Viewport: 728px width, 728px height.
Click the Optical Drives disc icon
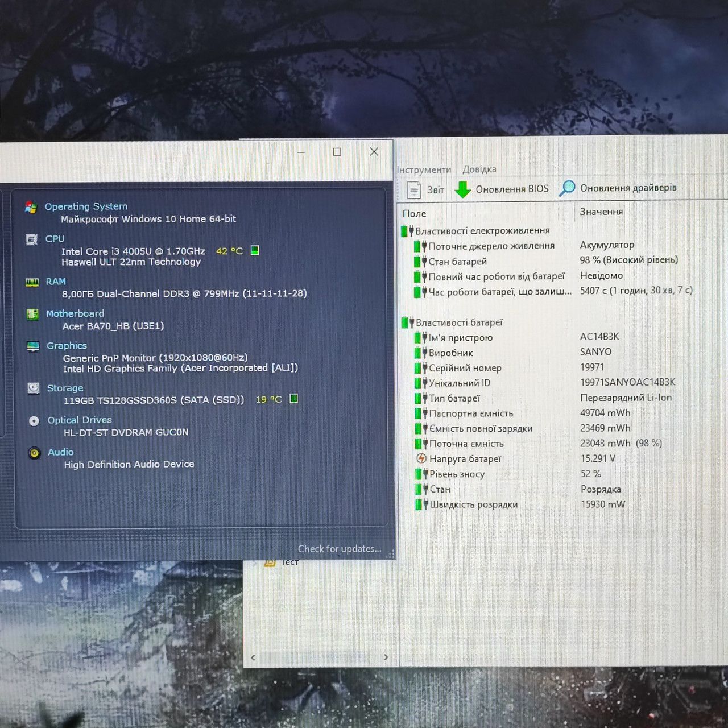[34, 421]
